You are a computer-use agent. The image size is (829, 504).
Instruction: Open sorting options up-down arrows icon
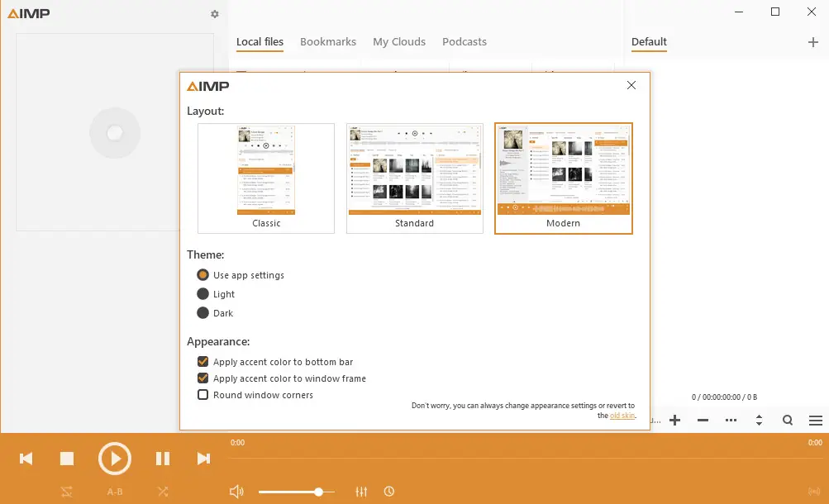click(x=760, y=421)
